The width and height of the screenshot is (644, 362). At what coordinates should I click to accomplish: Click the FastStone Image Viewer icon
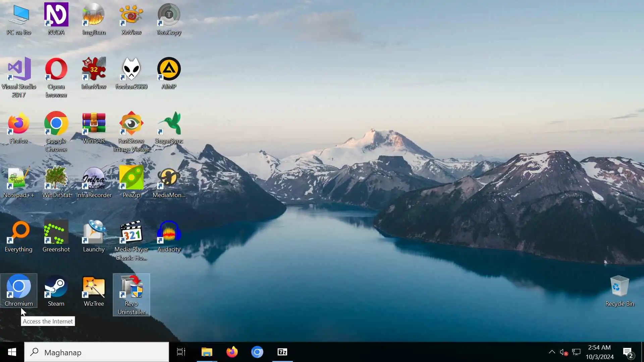131,124
